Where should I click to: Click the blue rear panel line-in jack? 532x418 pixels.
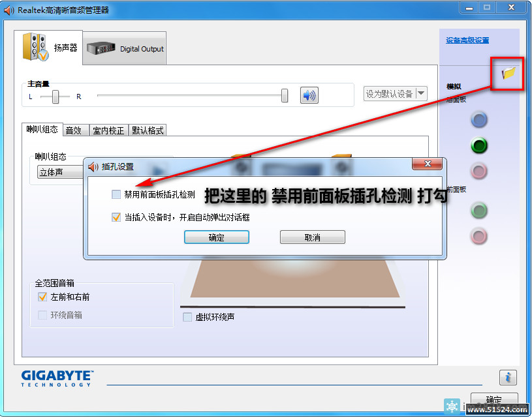[479, 119]
